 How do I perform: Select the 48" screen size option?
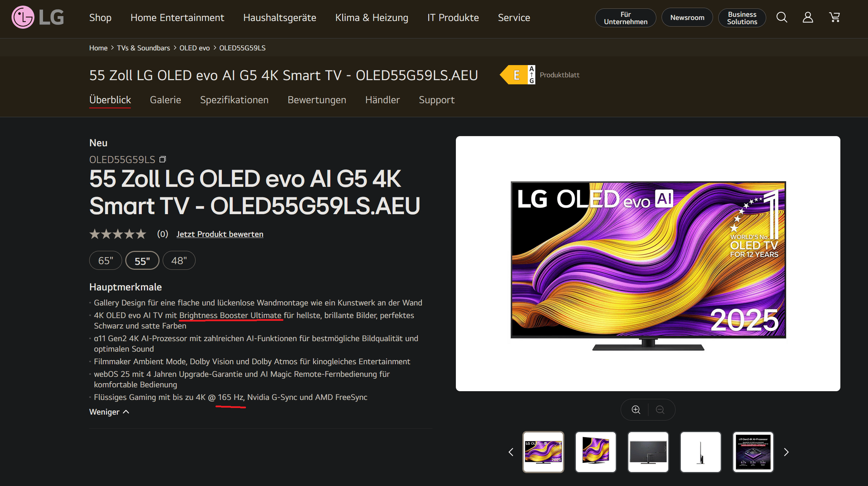[179, 261]
